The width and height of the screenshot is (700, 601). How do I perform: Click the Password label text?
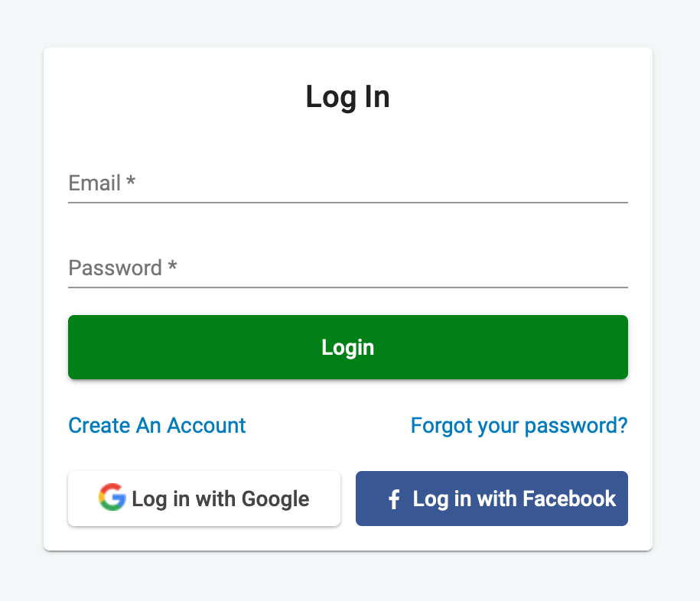[x=115, y=268]
